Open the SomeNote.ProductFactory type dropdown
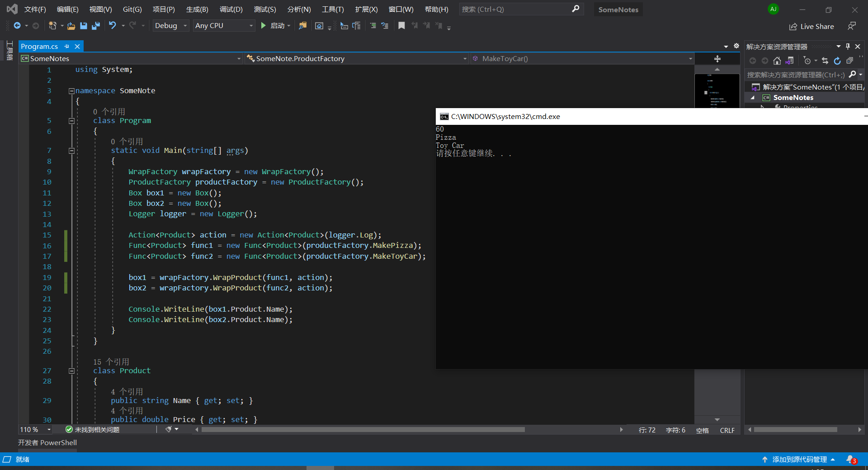 [357, 59]
